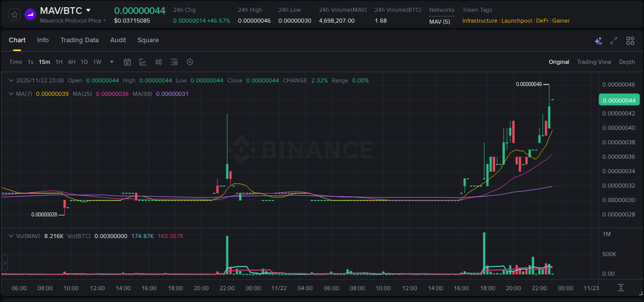The width and height of the screenshot is (644, 302).
Task: Collapse the Vol(MAV) volume panel
Action: click(x=10, y=235)
